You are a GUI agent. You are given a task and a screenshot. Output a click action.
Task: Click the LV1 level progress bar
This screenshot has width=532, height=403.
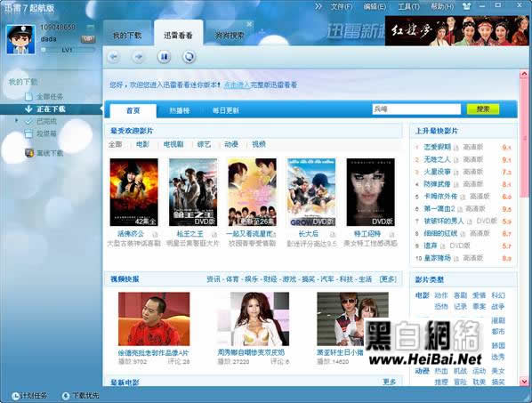pos(68,50)
